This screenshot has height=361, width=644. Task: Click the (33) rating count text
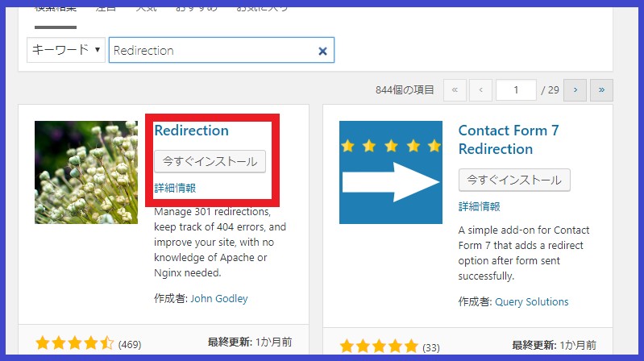(431, 348)
